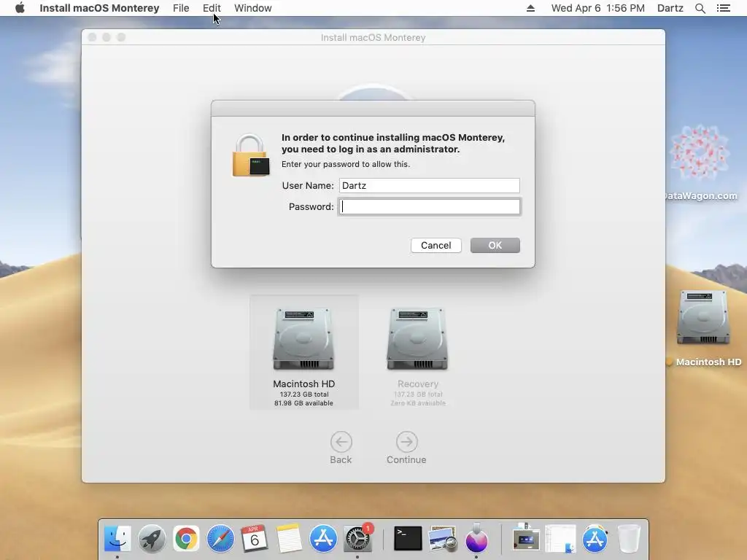Open the Notes app in the Dock
This screenshot has height=560, width=747.
tap(289, 539)
